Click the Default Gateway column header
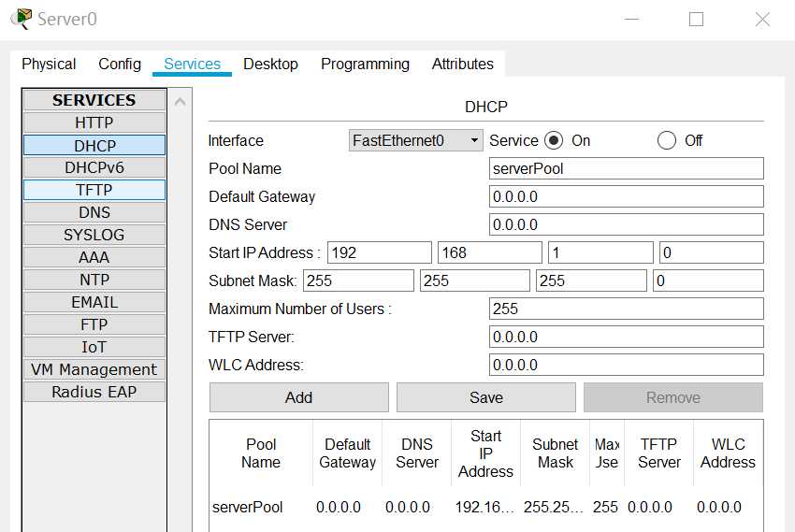This screenshot has width=795, height=532. tap(348, 453)
